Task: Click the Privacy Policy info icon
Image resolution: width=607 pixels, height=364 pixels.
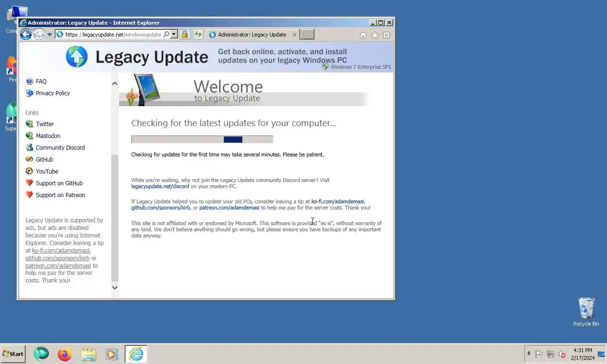Action: point(29,93)
